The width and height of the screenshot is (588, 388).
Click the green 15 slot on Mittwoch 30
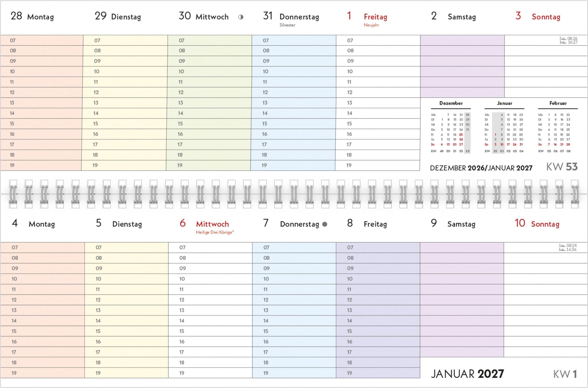point(209,124)
